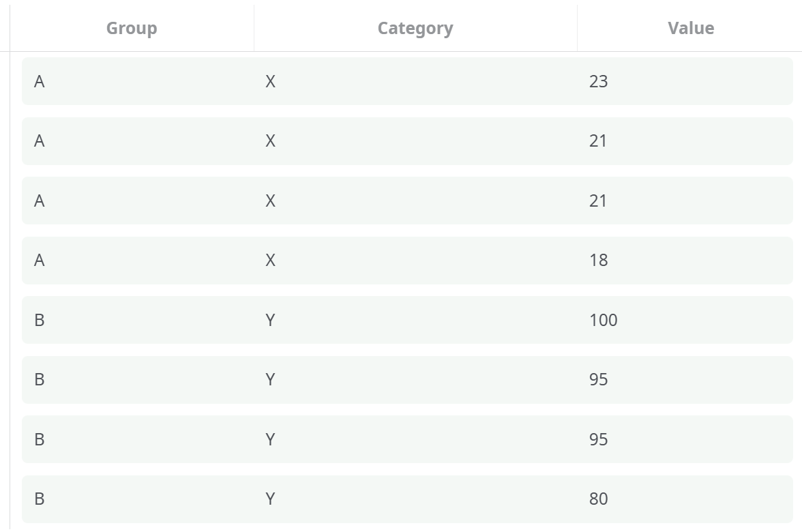
Task: Click Group A cell in the row valued 23
Action: (x=40, y=81)
